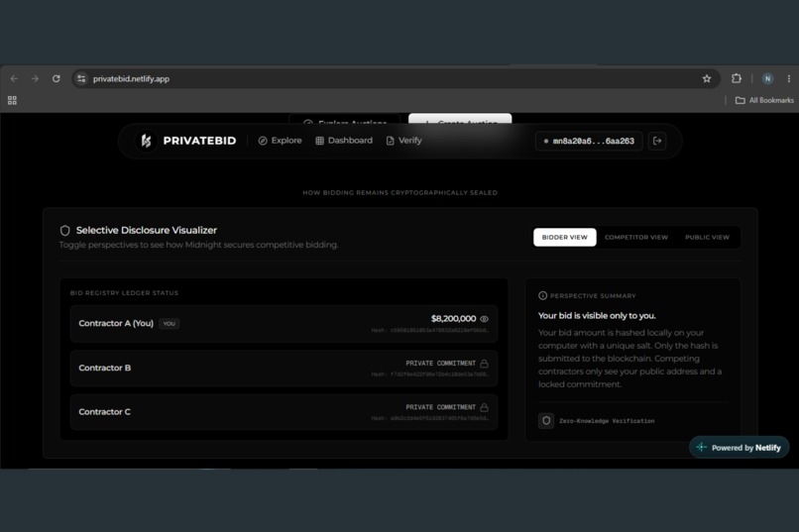Open the Dashboard nav item

pos(344,141)
